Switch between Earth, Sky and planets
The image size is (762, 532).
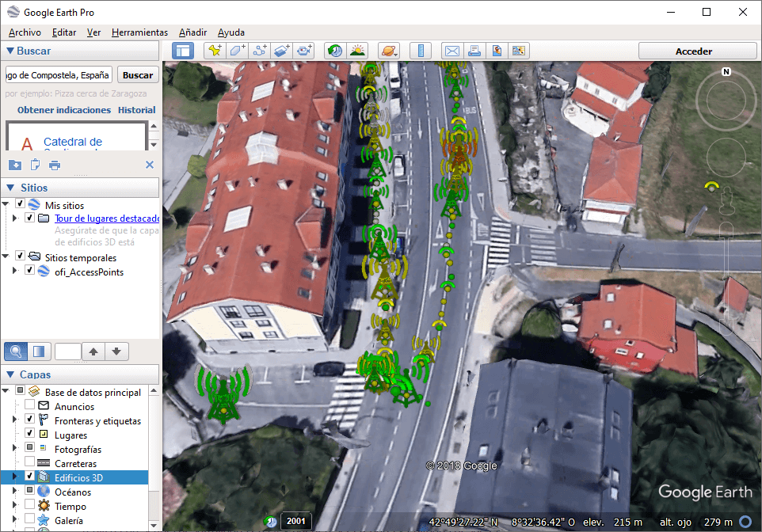click(x=389, y=51)
